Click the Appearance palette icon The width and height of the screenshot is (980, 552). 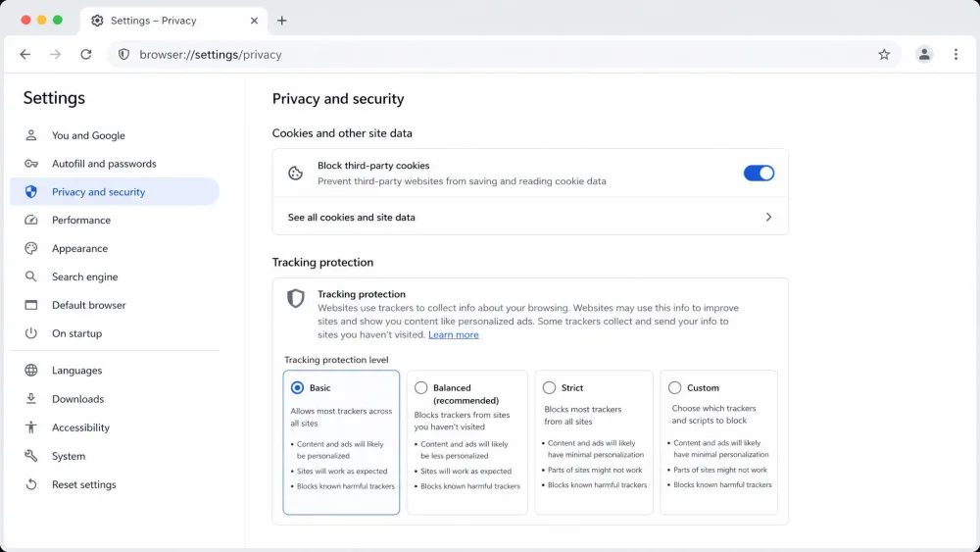tap(30, 248)
